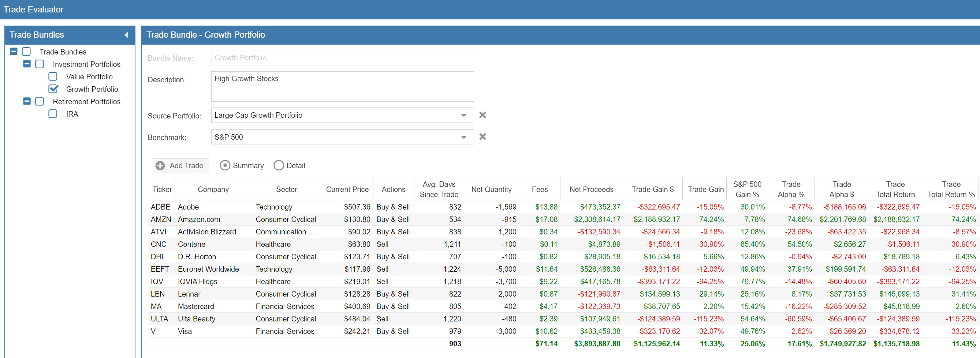Select the Retirement Portfolios checkbox

(40, 101)
